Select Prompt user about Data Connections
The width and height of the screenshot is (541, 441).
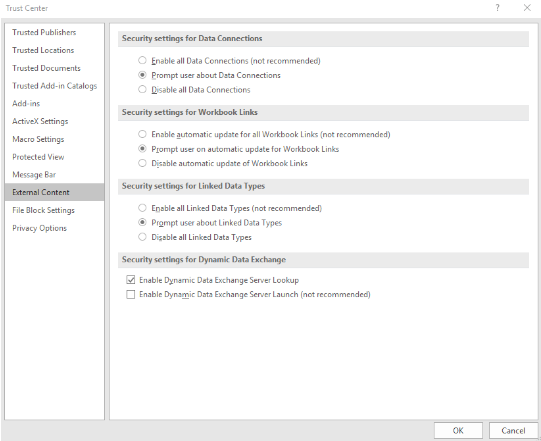142,75
